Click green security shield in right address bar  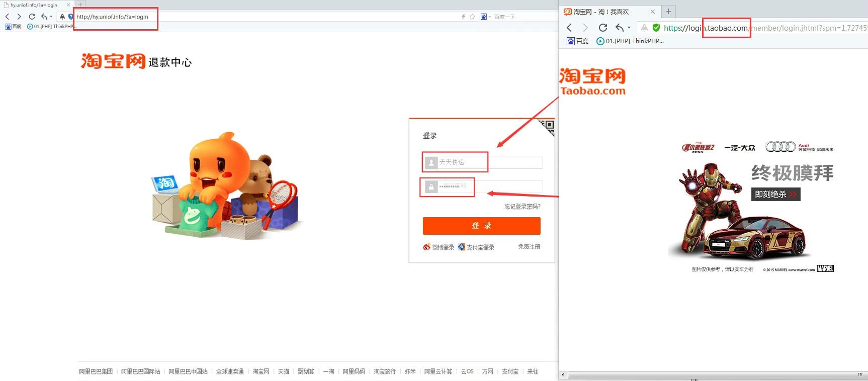point(656,28)
